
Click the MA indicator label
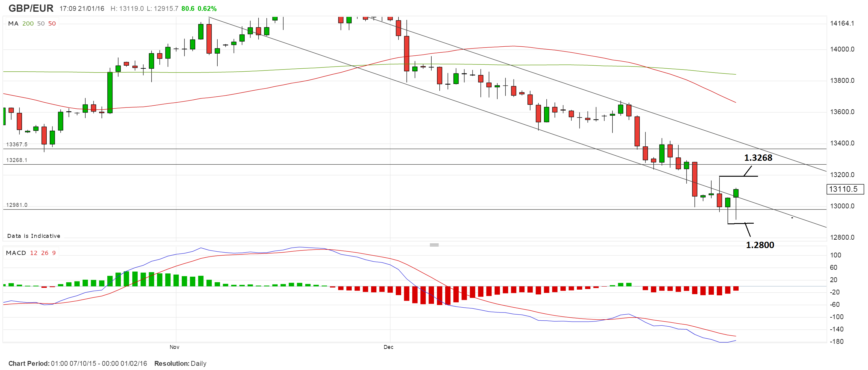click(13, 23)
